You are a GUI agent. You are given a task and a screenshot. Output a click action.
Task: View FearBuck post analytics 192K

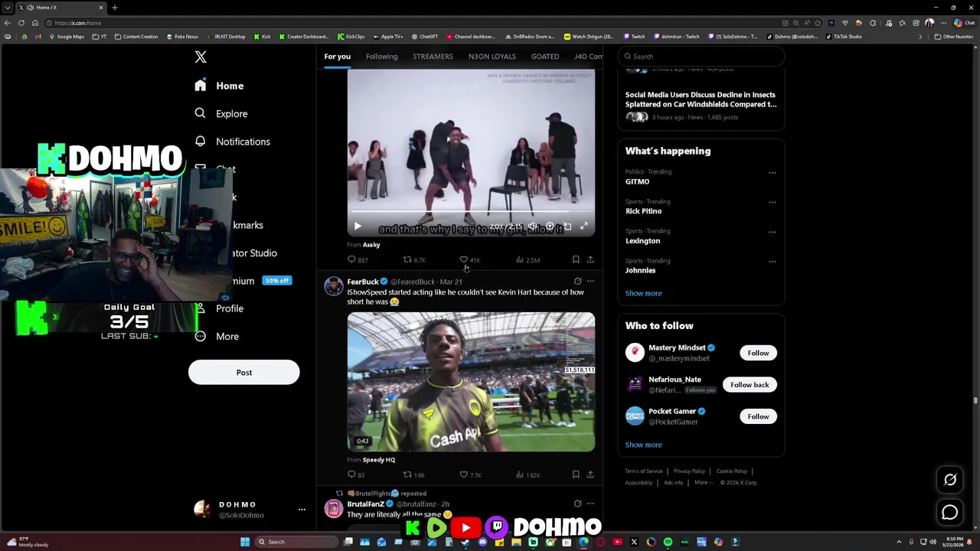click(528, 475)
